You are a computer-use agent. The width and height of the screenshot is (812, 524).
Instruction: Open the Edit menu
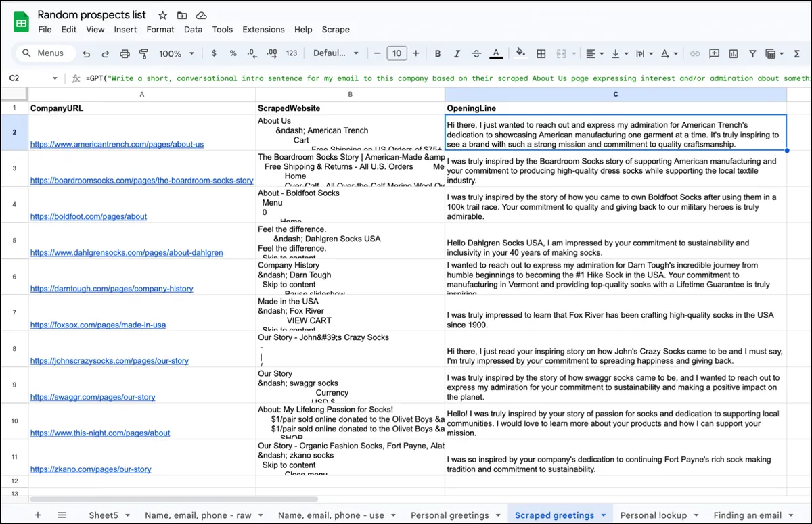click(x=69, y=30)
